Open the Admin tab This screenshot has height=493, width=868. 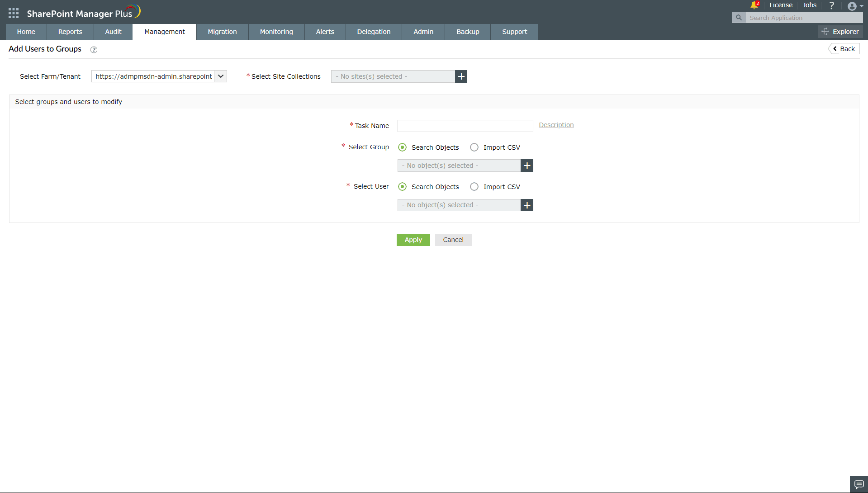point(423,32)
